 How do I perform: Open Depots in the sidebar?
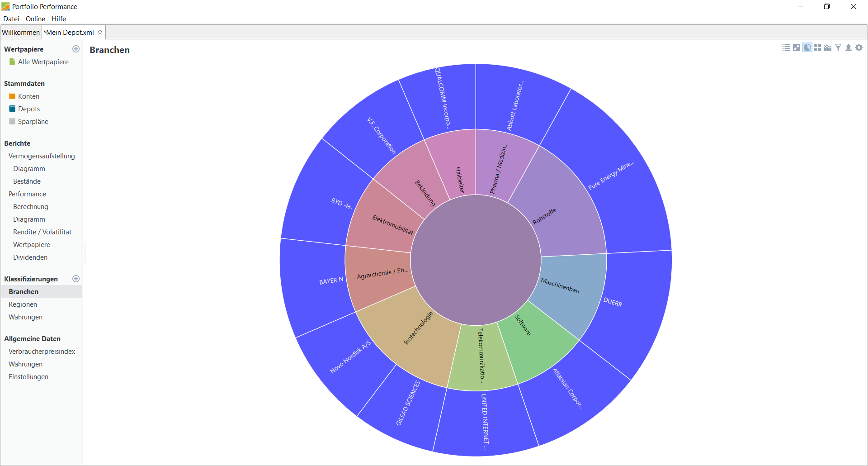coord(29,109)
